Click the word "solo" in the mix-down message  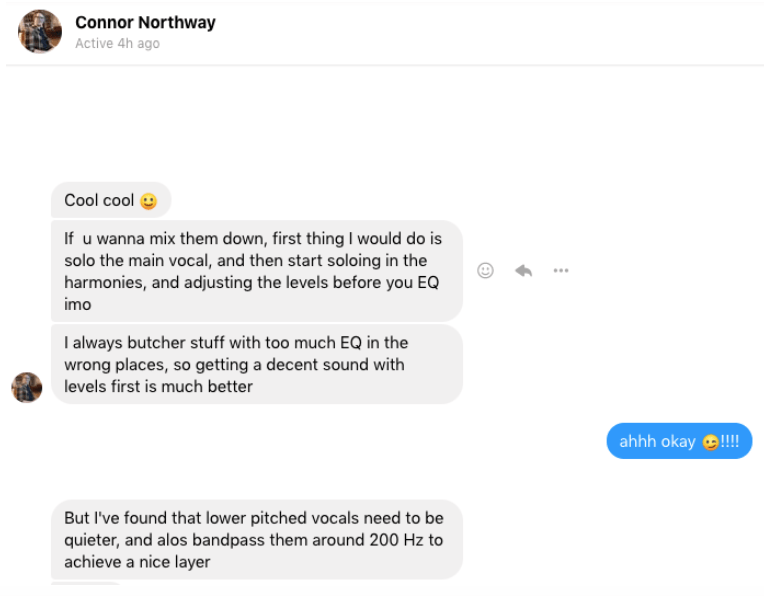click(x=80, y=261)
